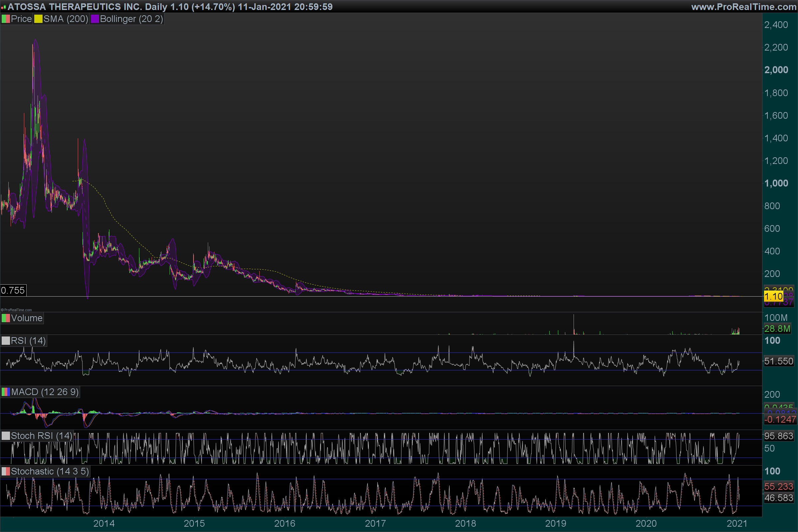Click the green 28.8M volume value tag

(777, 329)
